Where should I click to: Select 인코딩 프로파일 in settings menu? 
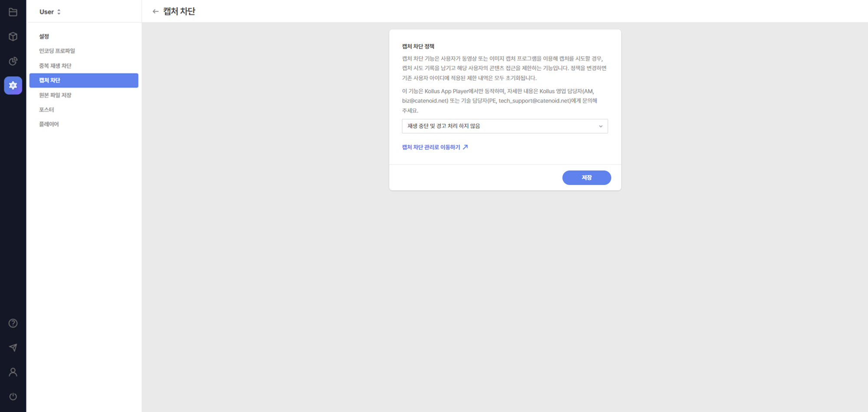tap(57, 51)
